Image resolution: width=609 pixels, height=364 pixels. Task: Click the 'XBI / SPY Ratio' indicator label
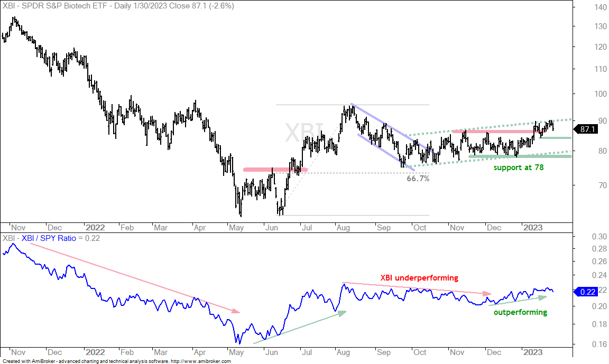tap(49, 238)
